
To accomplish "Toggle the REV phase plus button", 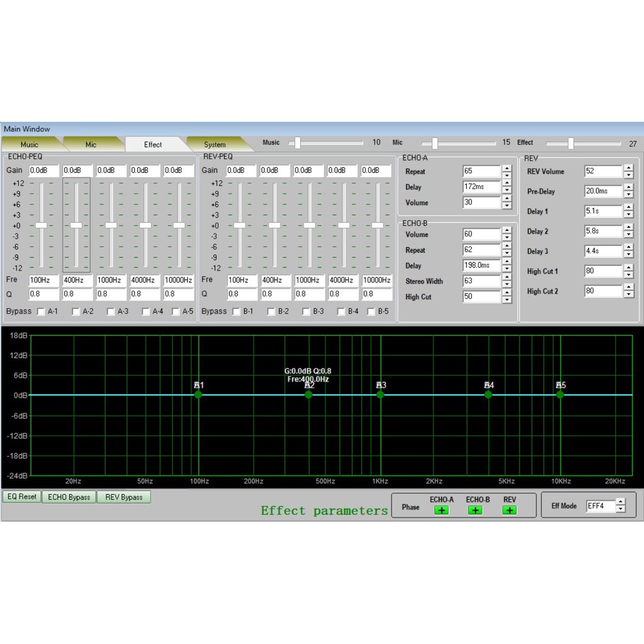I will tap(509, 510).
